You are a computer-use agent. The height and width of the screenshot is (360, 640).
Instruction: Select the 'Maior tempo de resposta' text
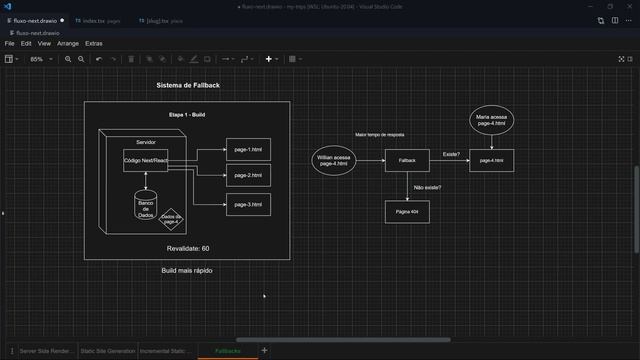click(x=380, y=135)
